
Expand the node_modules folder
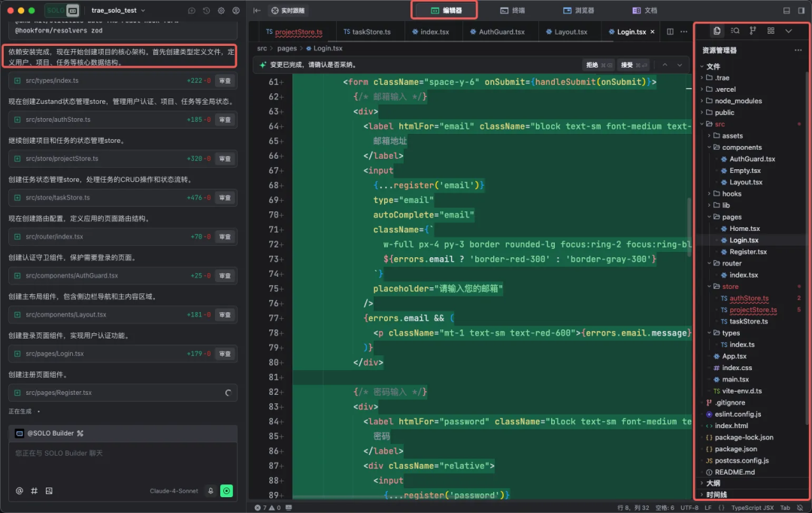click(x=738, y=101)
